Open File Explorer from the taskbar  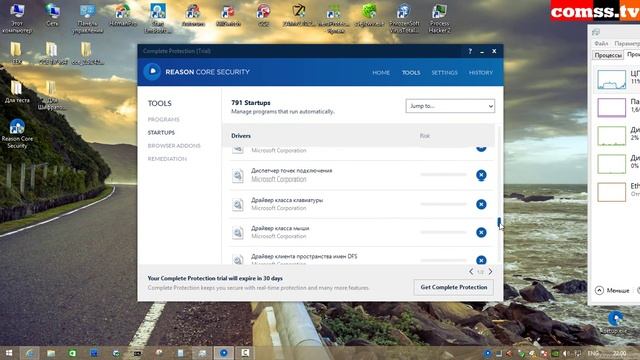pos(51,353)
